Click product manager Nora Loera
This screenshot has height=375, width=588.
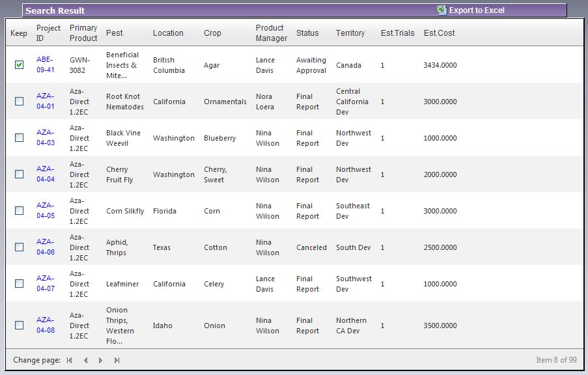[265, 102]
